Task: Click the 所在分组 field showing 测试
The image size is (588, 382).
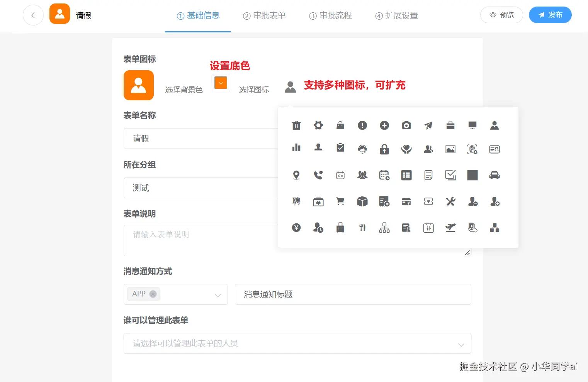Action: click(201, 188)
